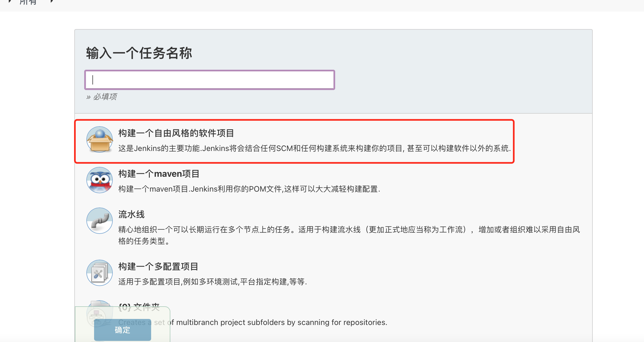Focus the task name input field
The image size is (644, 342).
click(x=210, y=80)
